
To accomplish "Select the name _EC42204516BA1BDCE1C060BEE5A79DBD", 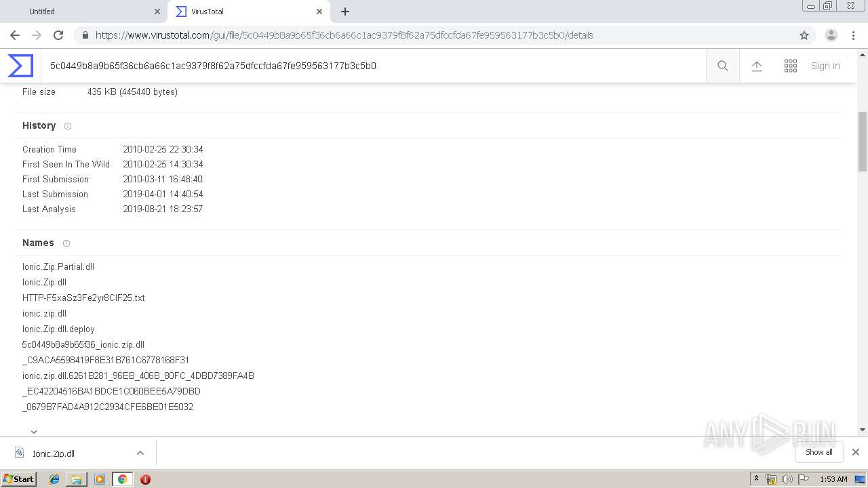I will pos(111,392).
